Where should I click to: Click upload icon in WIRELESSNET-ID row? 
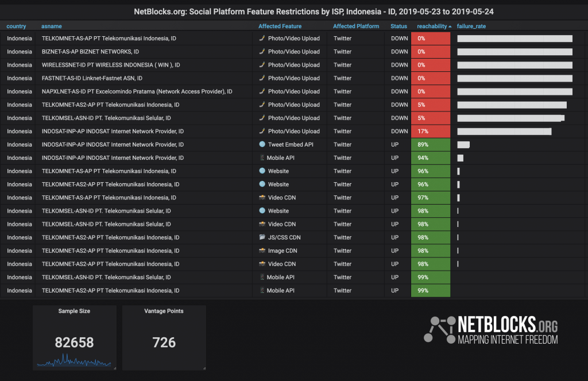tap(262, 64)
